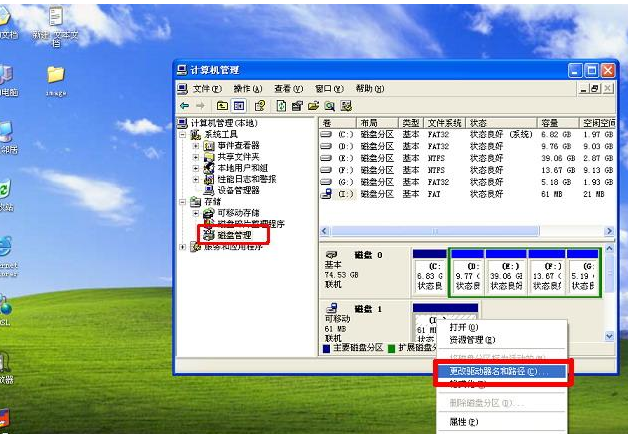This screenshot has width=628, height=434.
Task: Click the drive icon of volume (D:)
Action: coord(326,146)
